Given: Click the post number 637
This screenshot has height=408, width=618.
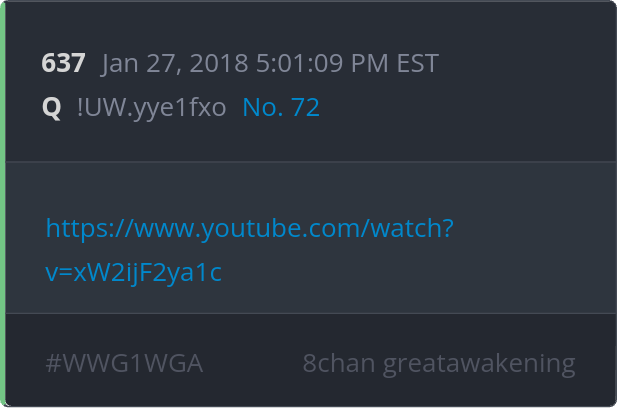Looking at the screenshot, I should tap(63, 63).
